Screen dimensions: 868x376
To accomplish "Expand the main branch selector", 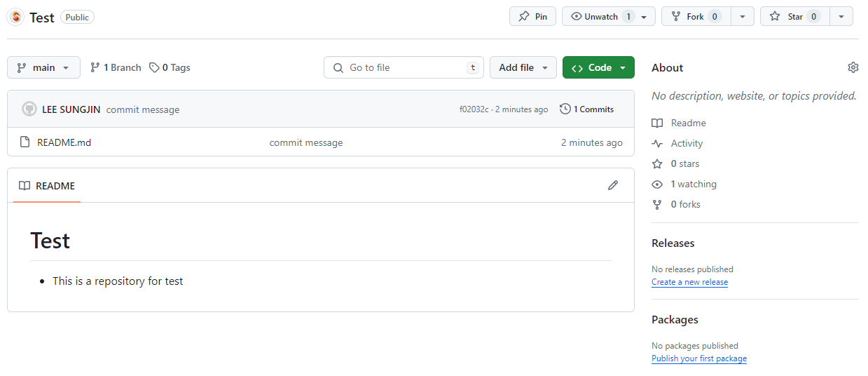I will (43, 67).
